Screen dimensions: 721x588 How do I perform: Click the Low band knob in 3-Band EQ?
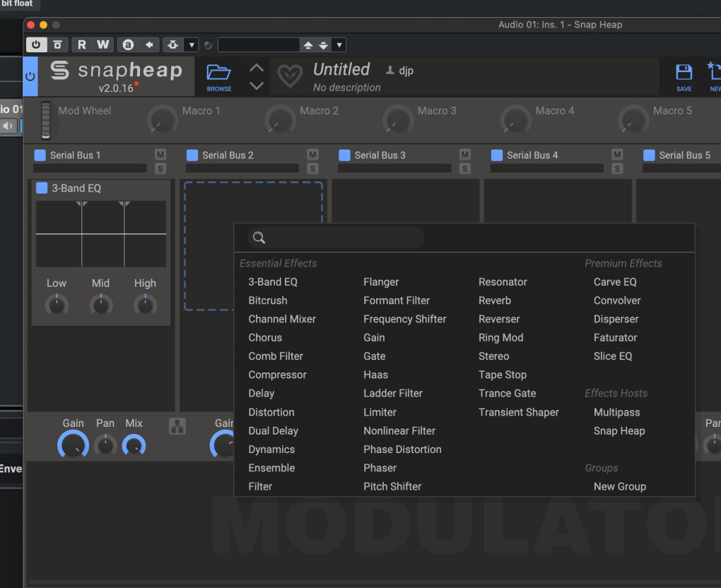[57, 305]
